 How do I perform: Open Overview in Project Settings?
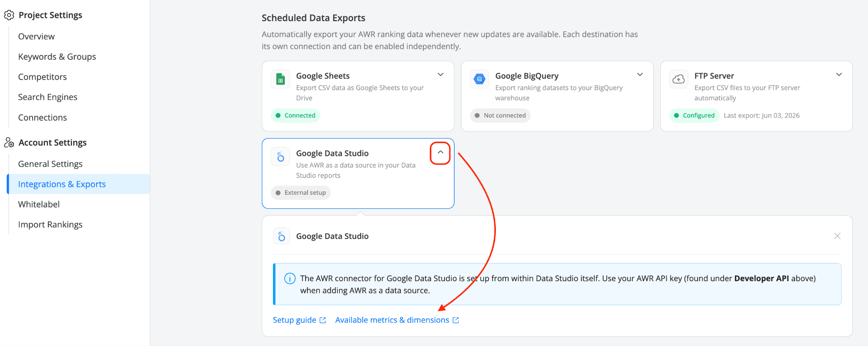click(x=36, y=36)
